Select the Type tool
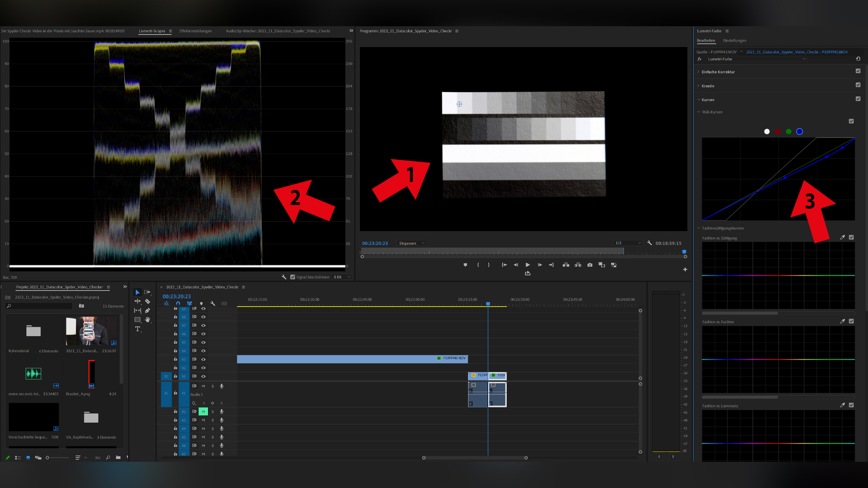This screenshot has height=488, width=868. (137, 329)
